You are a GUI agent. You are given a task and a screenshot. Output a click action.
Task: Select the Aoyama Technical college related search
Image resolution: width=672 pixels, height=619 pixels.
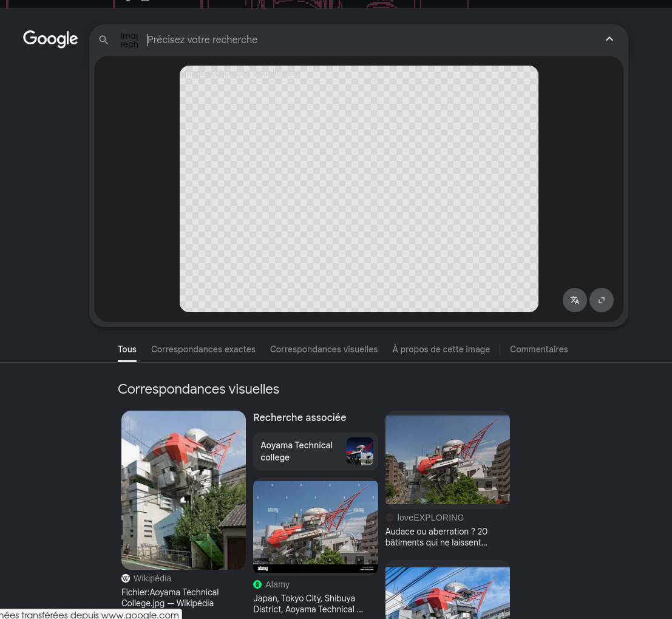pyautogui.click(x=316, y=451)
